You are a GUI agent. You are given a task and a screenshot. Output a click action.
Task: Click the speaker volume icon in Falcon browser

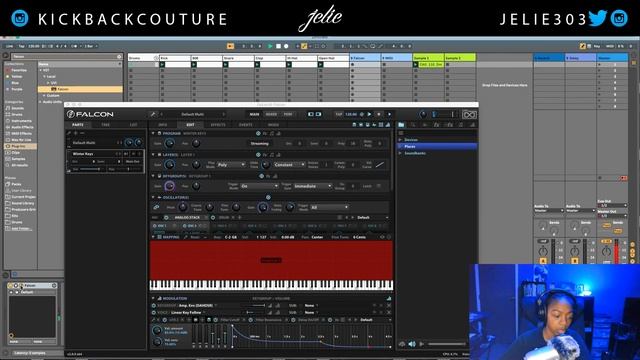pos(412,344)
